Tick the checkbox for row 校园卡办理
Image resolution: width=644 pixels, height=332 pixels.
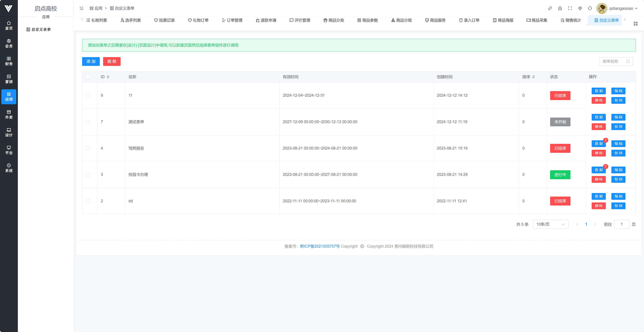point(88,175)
